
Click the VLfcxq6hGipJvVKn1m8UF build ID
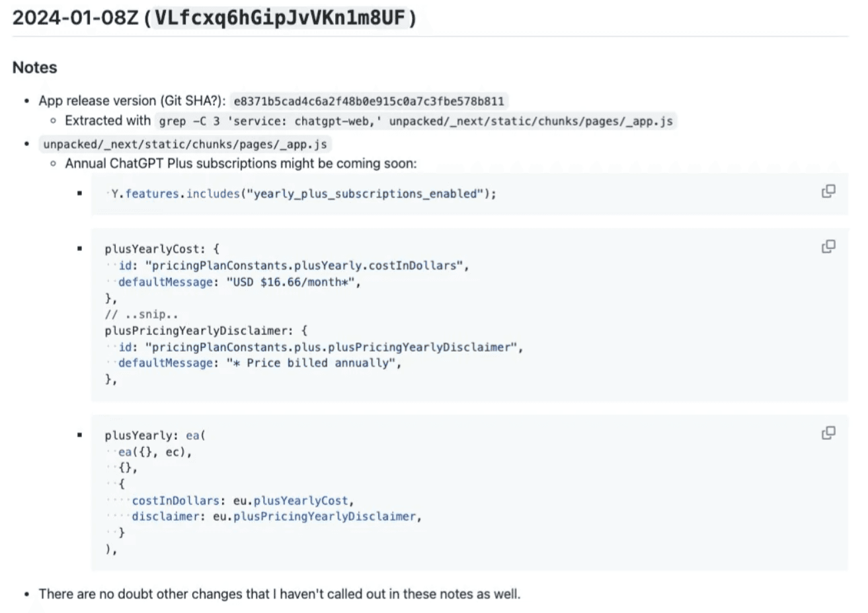click(x=280, y=18)
